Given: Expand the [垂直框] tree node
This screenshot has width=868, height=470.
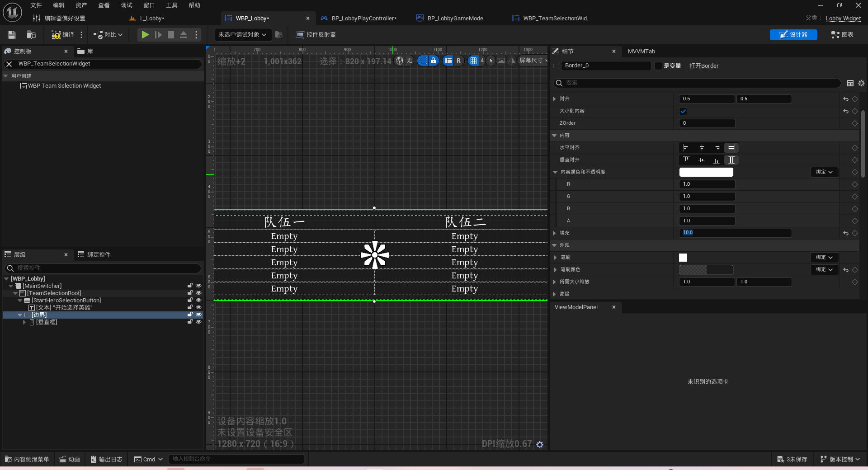Looking at the screenshot, I should [24, 322].
